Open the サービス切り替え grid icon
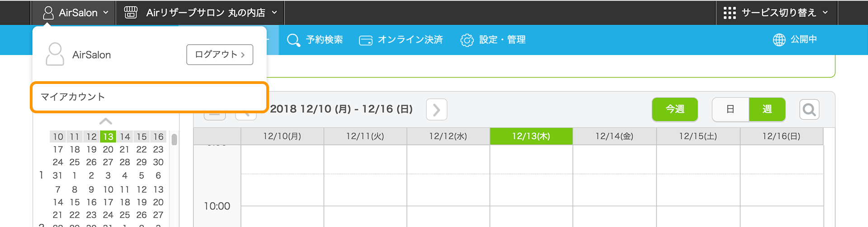 coord(730,13)
